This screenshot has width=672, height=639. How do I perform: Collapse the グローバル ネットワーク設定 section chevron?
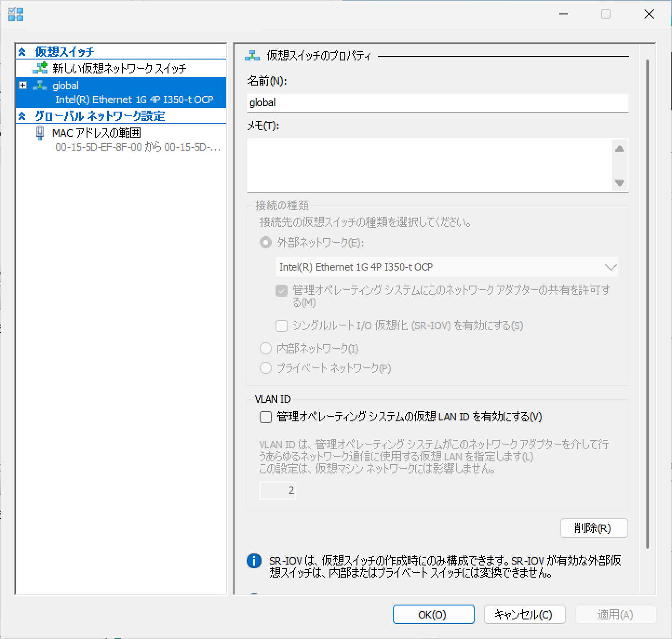coord(22,116)
